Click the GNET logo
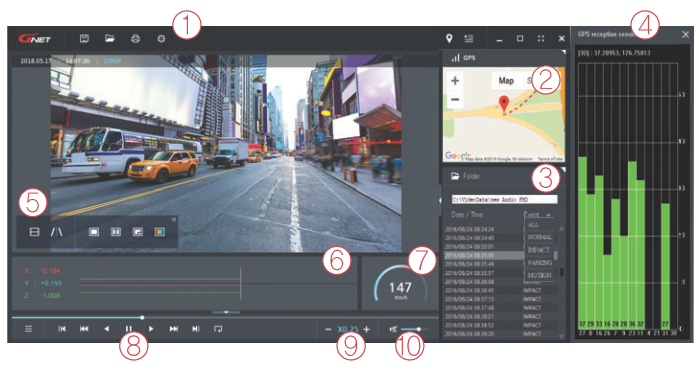 [x=35, y=39]
